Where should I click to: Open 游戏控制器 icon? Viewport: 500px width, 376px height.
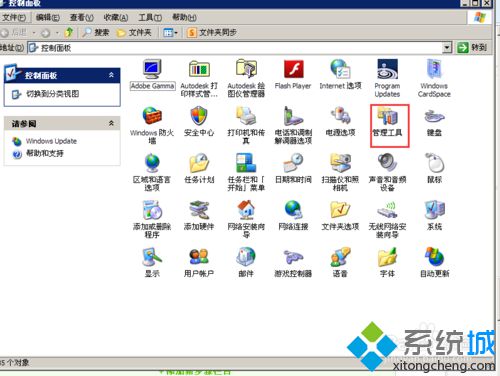pos(293,262)
